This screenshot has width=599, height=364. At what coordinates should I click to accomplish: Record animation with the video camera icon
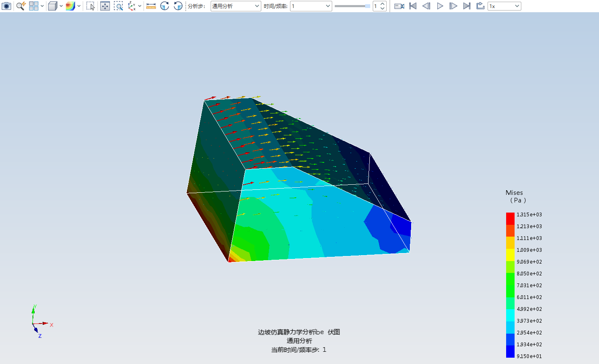(x=399, y=6)
